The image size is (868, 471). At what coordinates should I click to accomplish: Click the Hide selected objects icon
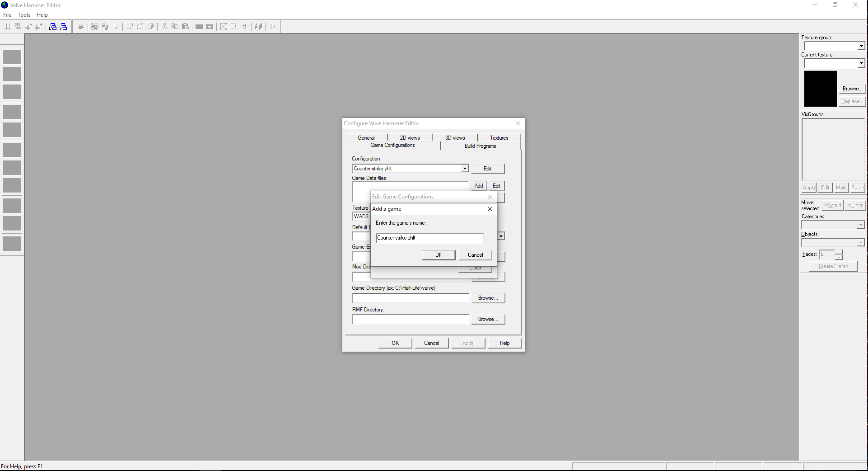tap(130, 27)
